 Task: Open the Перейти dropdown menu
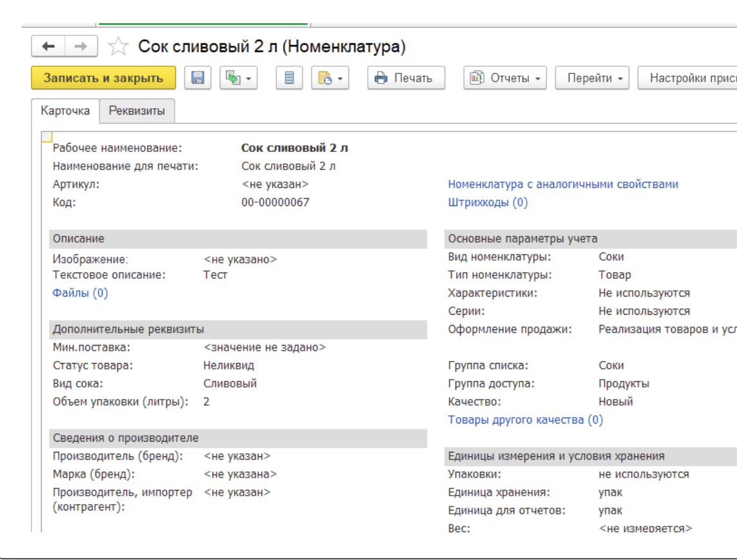pyautogui.click(x=591, y=78)
